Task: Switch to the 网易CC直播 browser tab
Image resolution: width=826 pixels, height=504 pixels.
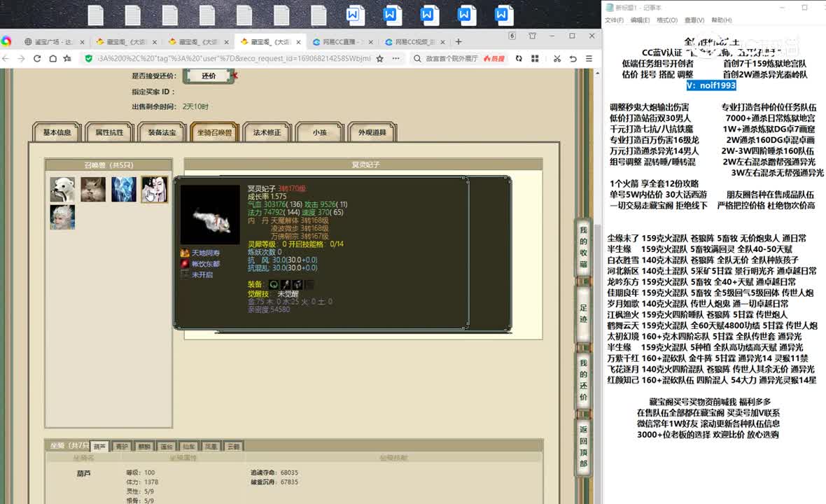Action: pyautogui.click(x=342, y=41)
